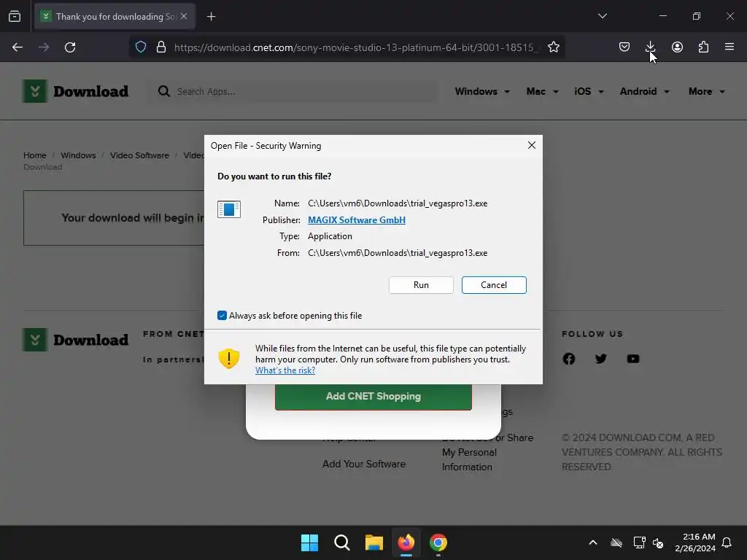Open the Video Software breadcrumb link
The image size is (747, 560).
(x=139, y=155)
